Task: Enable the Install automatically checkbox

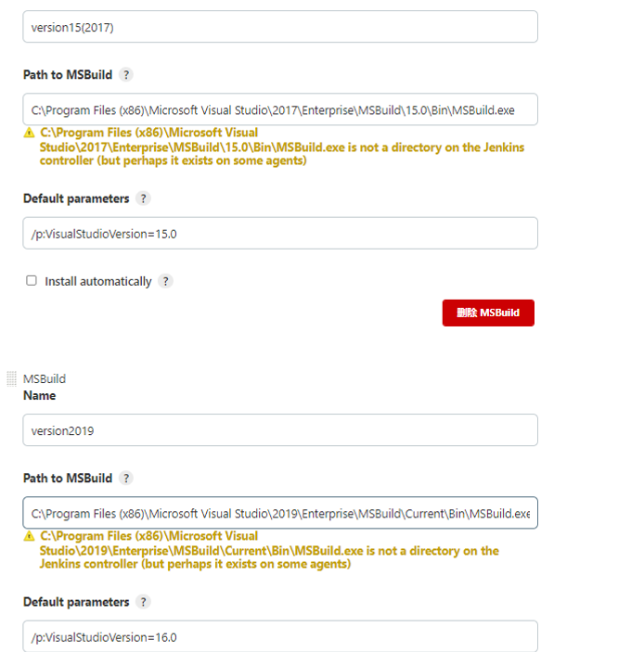Action: click(x=32, y=280)
